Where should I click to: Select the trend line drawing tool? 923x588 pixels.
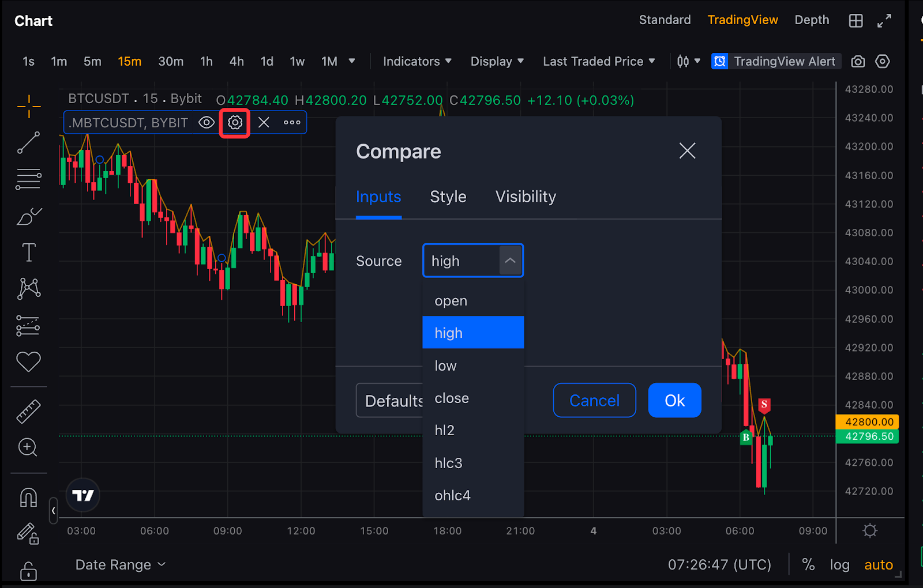28,142
